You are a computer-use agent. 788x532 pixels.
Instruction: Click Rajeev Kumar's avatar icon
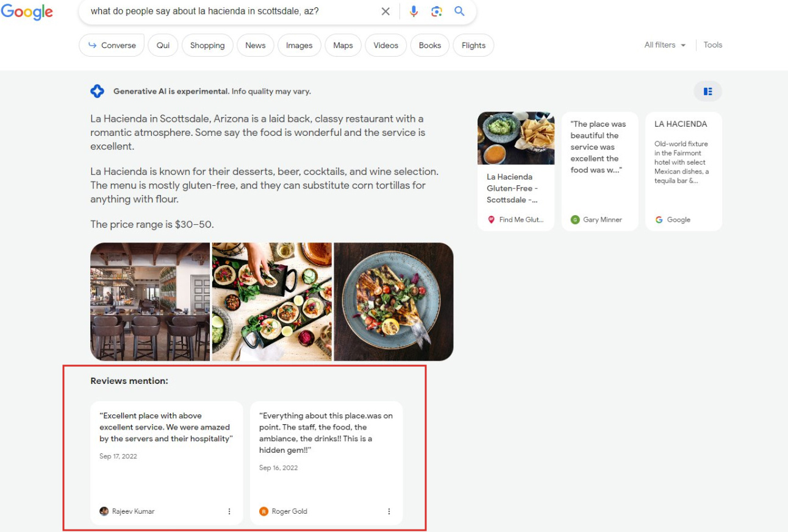coord(104,511)
